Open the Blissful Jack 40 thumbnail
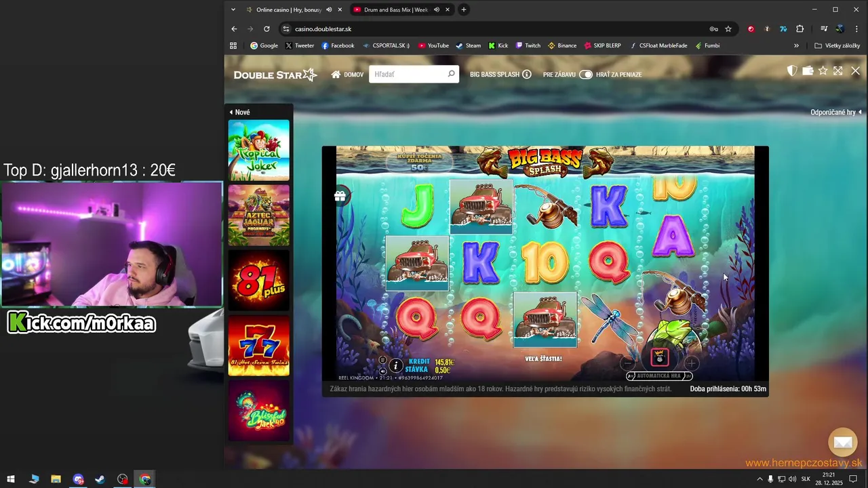 click(258, 410)
